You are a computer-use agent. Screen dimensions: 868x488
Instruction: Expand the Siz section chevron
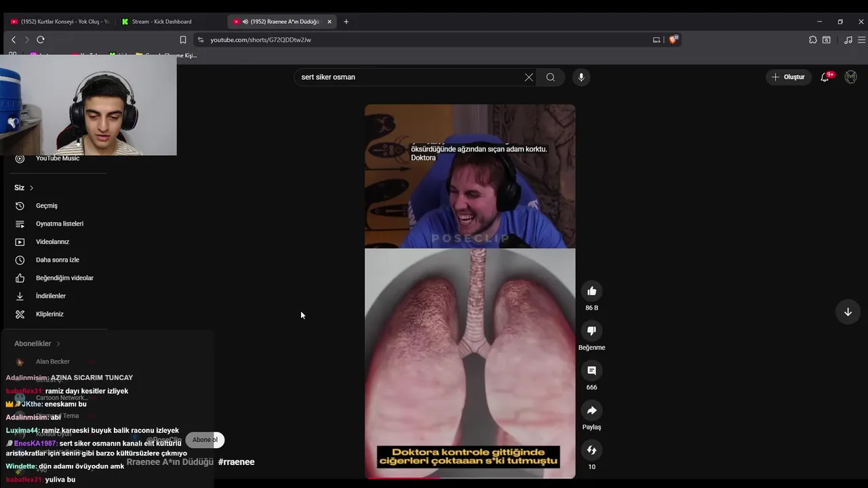[x=31, y=188]
